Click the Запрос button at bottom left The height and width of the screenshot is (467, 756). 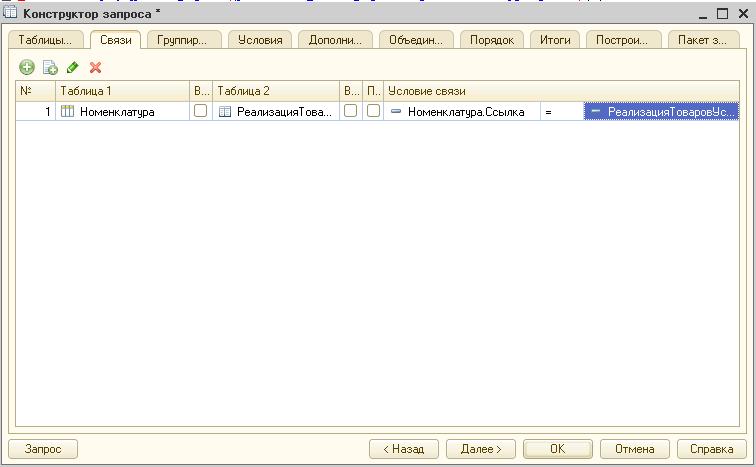[x=43, y=449]
